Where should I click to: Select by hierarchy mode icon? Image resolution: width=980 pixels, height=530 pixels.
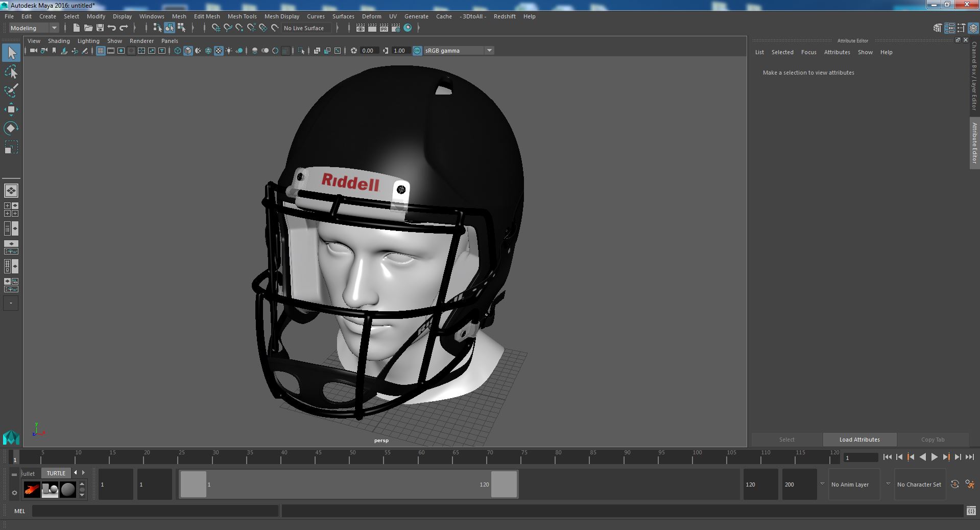coord(157,28)
